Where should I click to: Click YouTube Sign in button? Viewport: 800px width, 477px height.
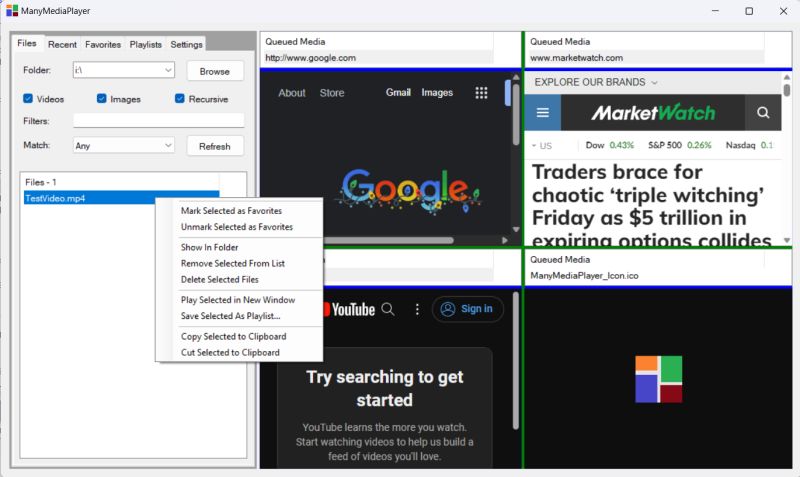[x=468, y=309]
